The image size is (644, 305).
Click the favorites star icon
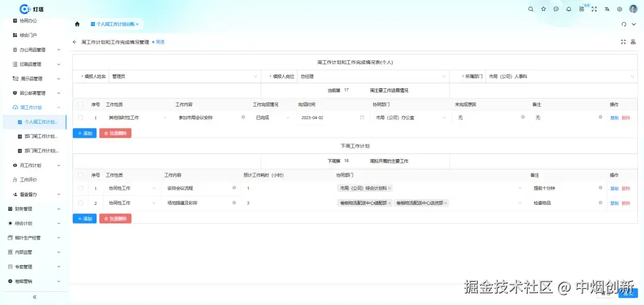543,9
